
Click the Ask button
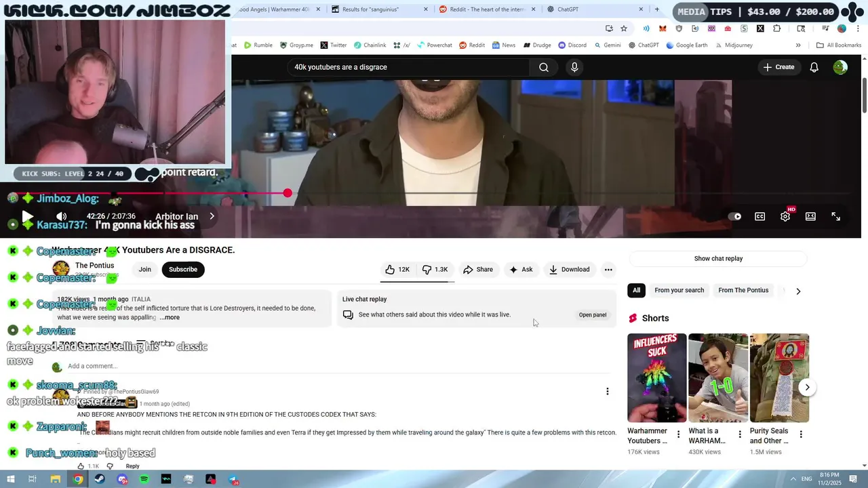(x=521, y=269)
